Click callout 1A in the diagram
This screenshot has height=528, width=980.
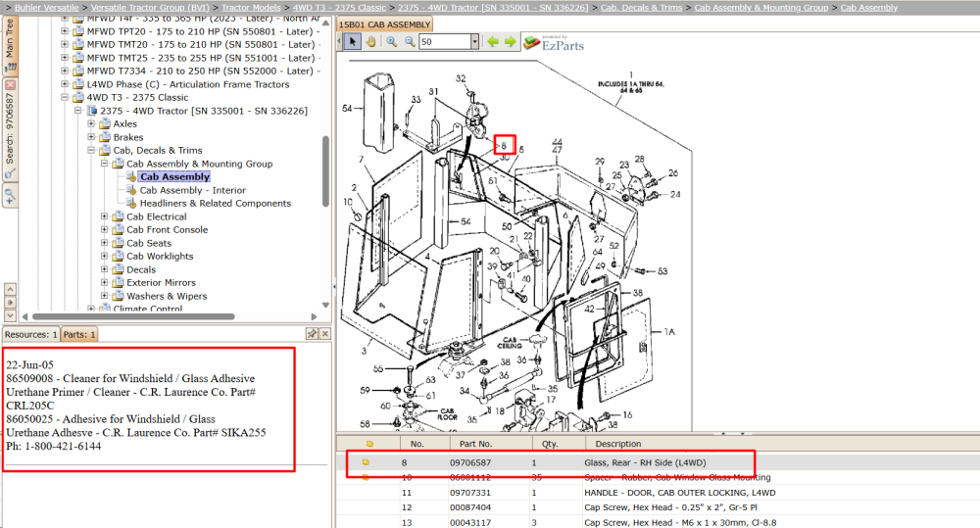(669, 332)
